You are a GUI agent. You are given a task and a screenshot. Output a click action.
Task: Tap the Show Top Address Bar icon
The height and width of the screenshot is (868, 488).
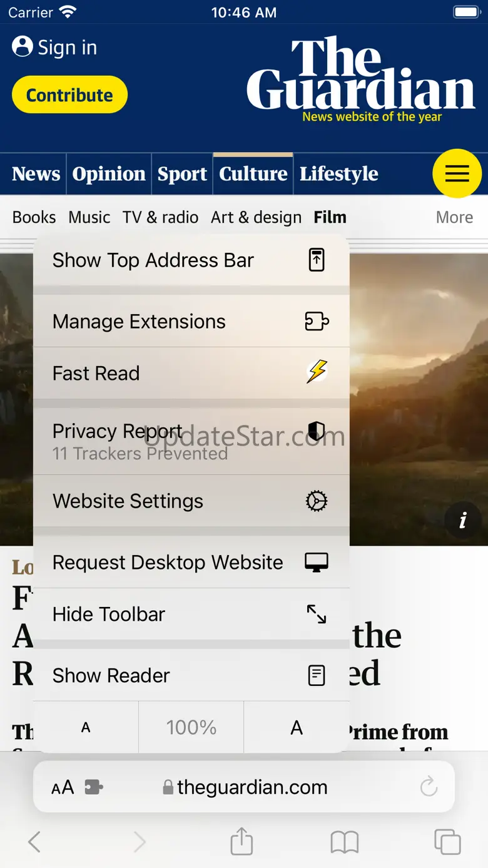tap(317, 260)
